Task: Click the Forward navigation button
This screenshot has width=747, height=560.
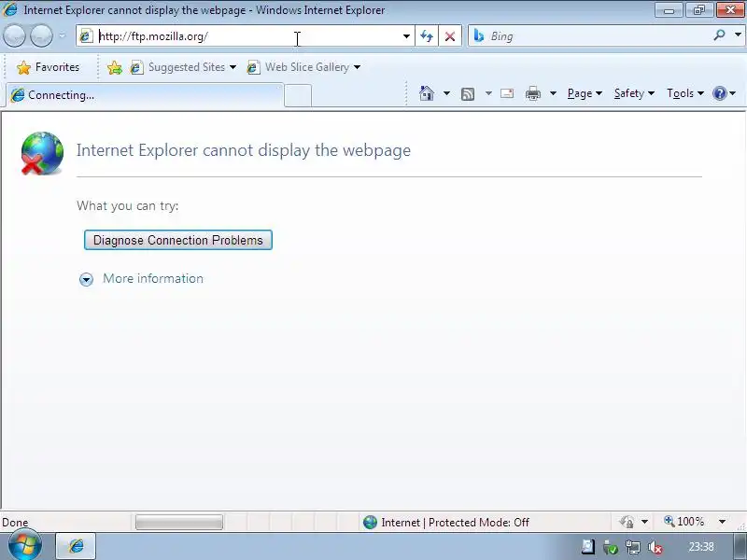Action: 41,36
